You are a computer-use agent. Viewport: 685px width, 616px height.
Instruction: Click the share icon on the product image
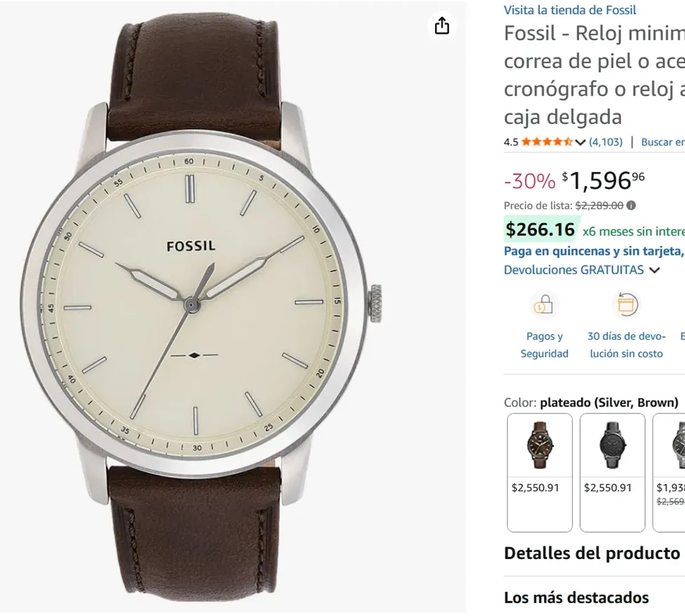(x=442, y=26)
